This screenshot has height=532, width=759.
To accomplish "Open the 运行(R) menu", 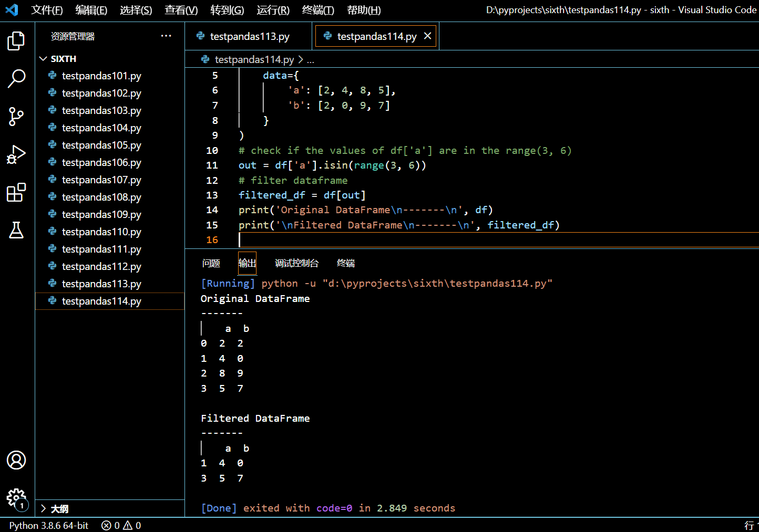I will point(273,10).
